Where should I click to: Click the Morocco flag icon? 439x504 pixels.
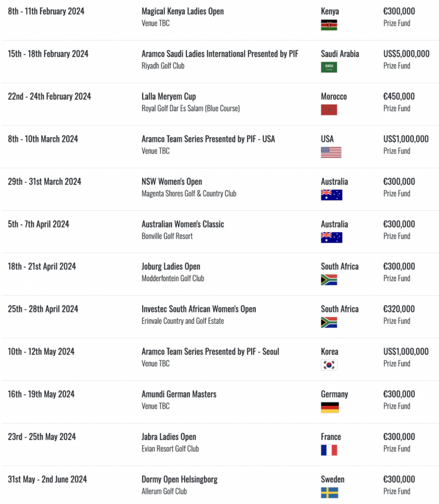(329, 110)
